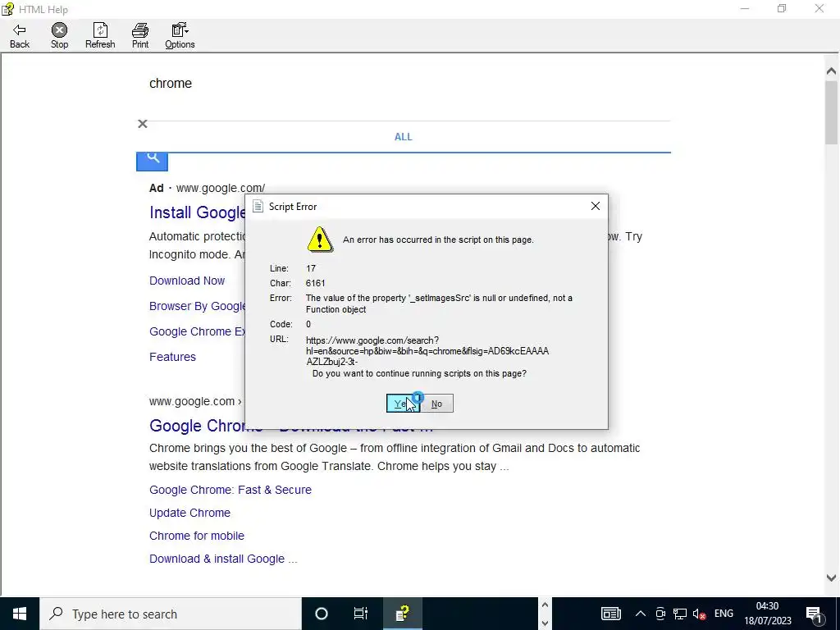Open Download & install Google link
The width and height of the screenshot is (840, 630).
click(x=223, y=559)
